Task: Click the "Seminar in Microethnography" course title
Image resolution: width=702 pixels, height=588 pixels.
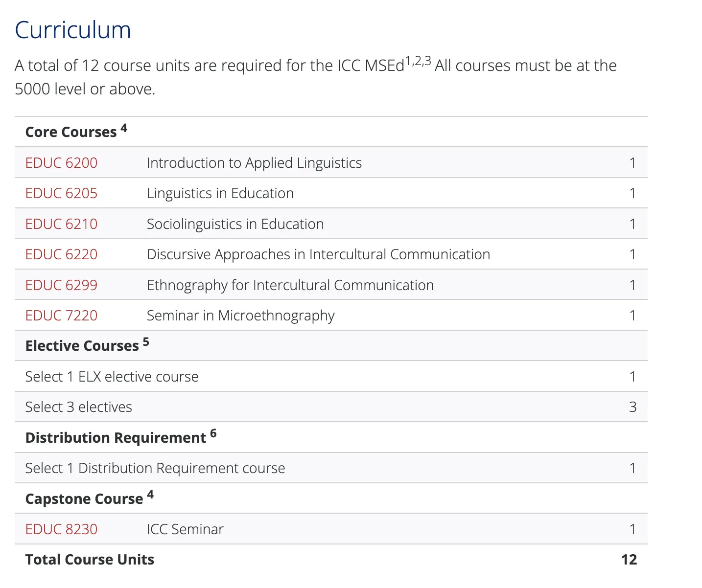Action: pyautogui.click(x=240, y=316)
